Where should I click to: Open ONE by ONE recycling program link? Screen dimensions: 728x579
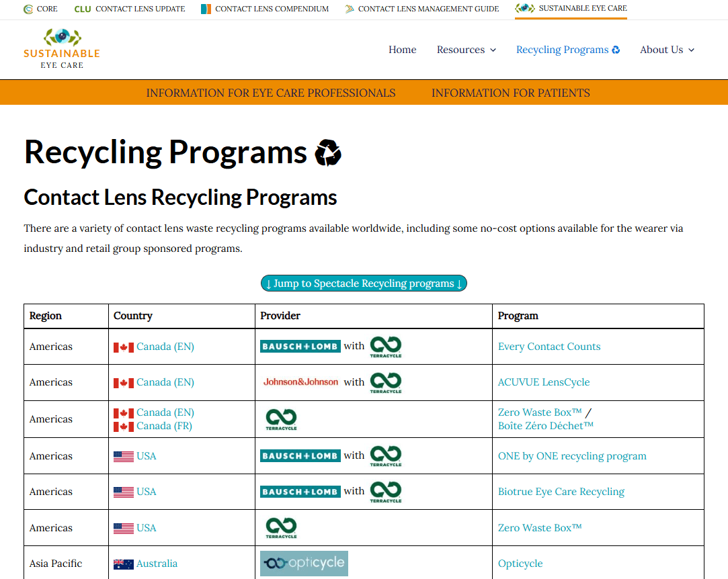coord(572,456)
